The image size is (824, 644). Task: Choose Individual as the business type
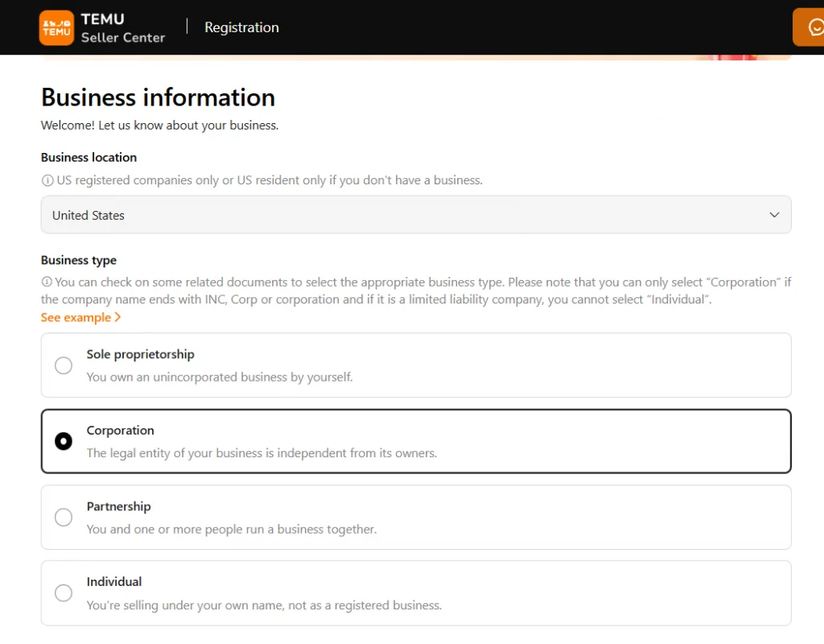pos(64,592)
